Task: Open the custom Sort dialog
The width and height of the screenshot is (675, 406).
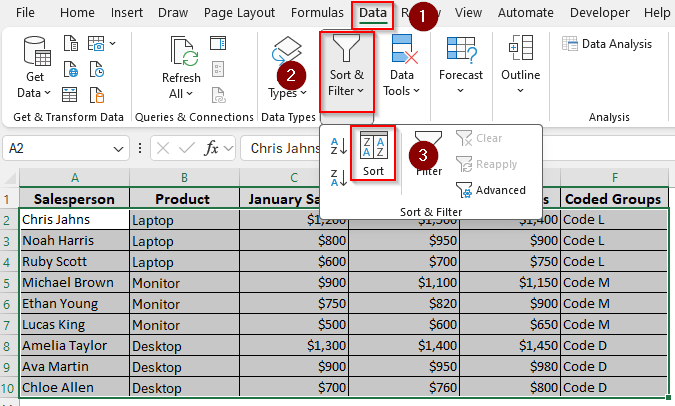Action: (x=373, y=153)
